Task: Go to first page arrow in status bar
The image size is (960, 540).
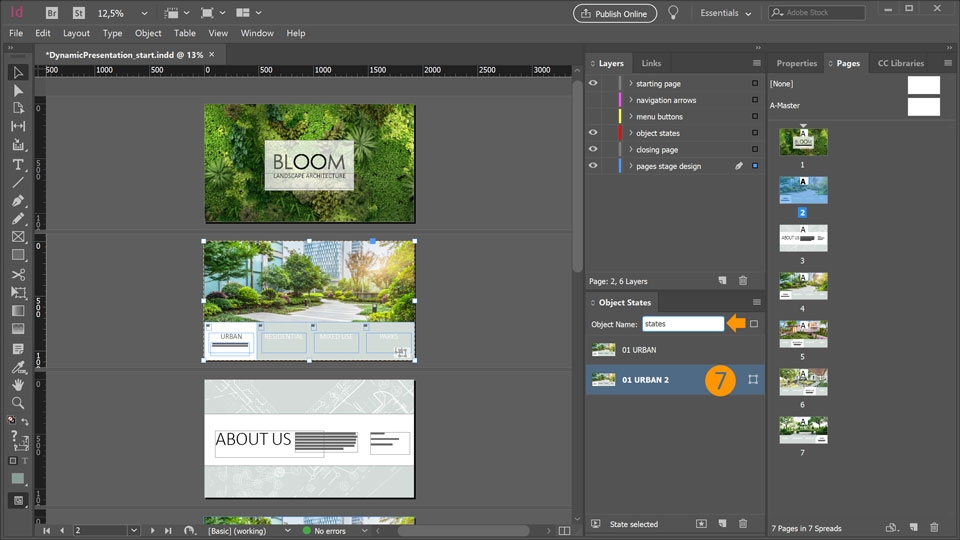Action: click(47, 530)
